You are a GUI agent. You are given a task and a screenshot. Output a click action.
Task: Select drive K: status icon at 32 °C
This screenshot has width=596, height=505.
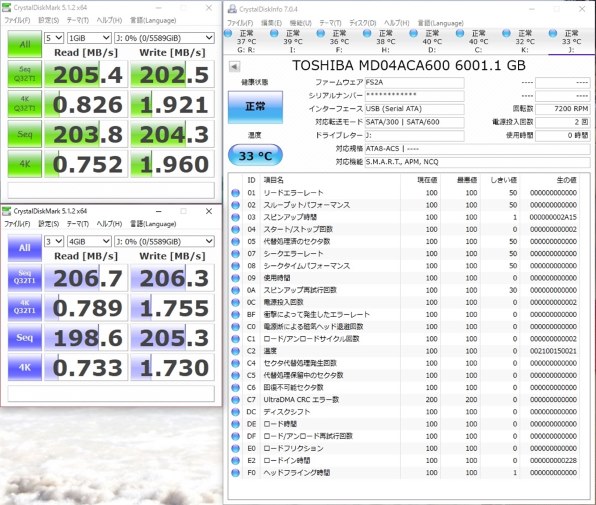(506, 33)
